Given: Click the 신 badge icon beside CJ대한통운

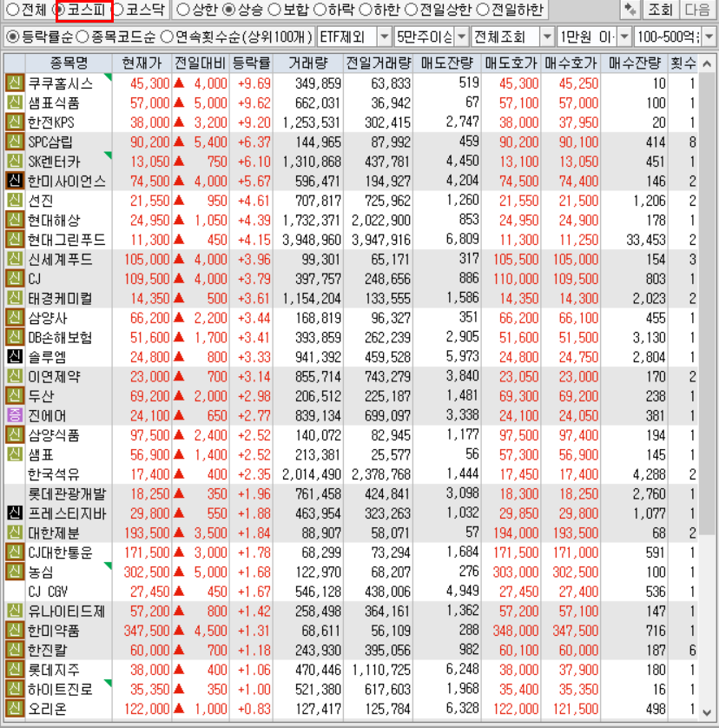Looking at the screenshot, I should [15, 552].
